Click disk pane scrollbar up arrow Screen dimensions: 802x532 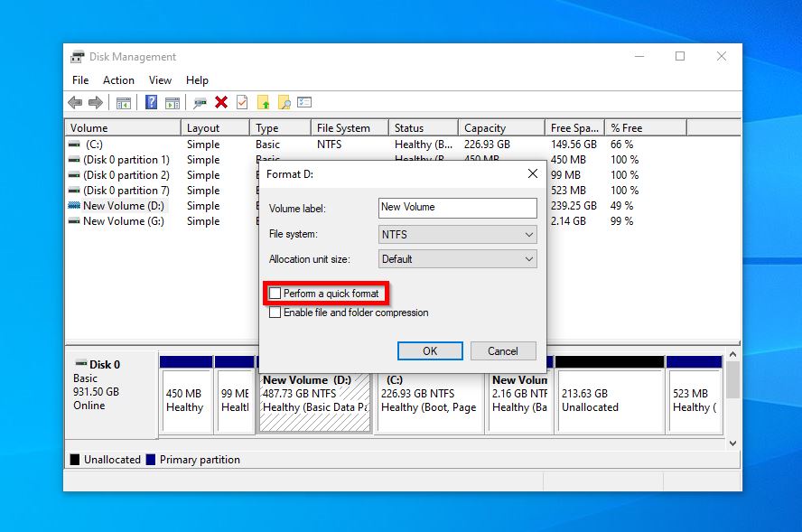tap(732, 354)
